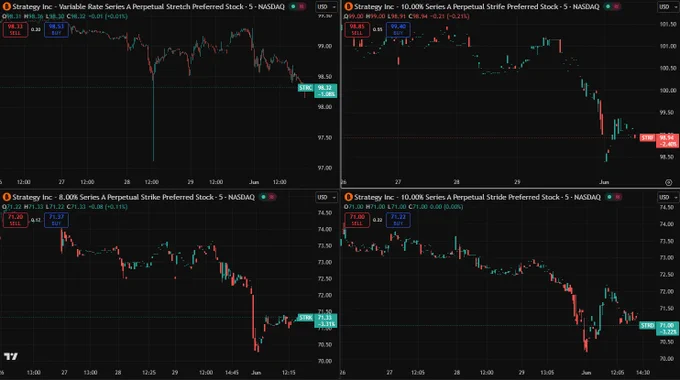The height and width of the screenshot is (380, 680).
Task: Click red status badge on Strife chart
Action: [x=616, y=7]
